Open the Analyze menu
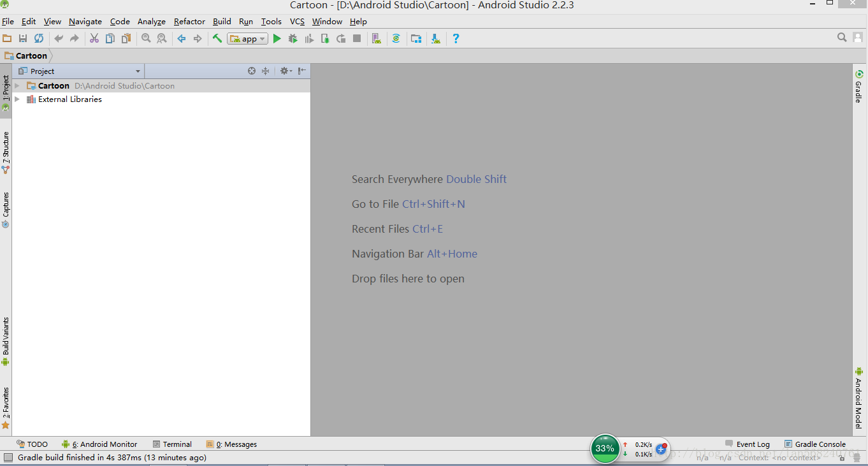This screenshot has width=868, height=466. click(x=152, y=21)
